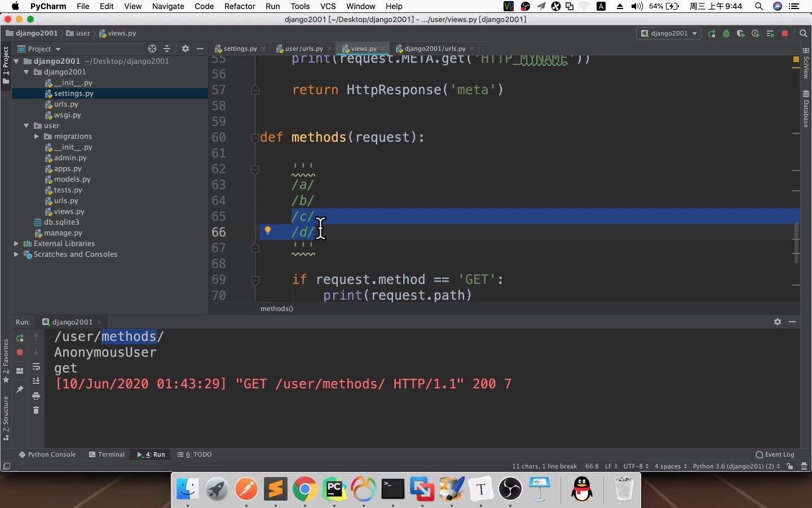Open Project panel settings gear
Screen dimensions: 812x508
coord(185,49)
